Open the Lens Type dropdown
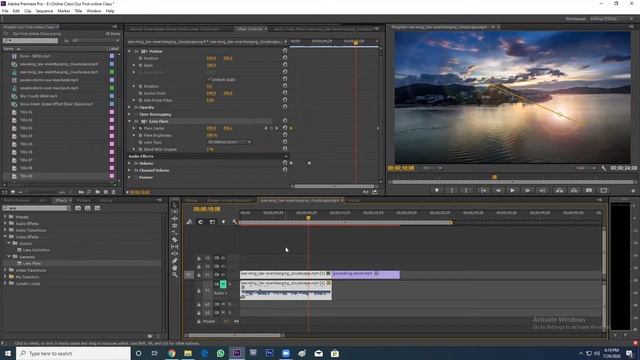Image resolution: width=640 pixels, height=360 pixels. 229,142
